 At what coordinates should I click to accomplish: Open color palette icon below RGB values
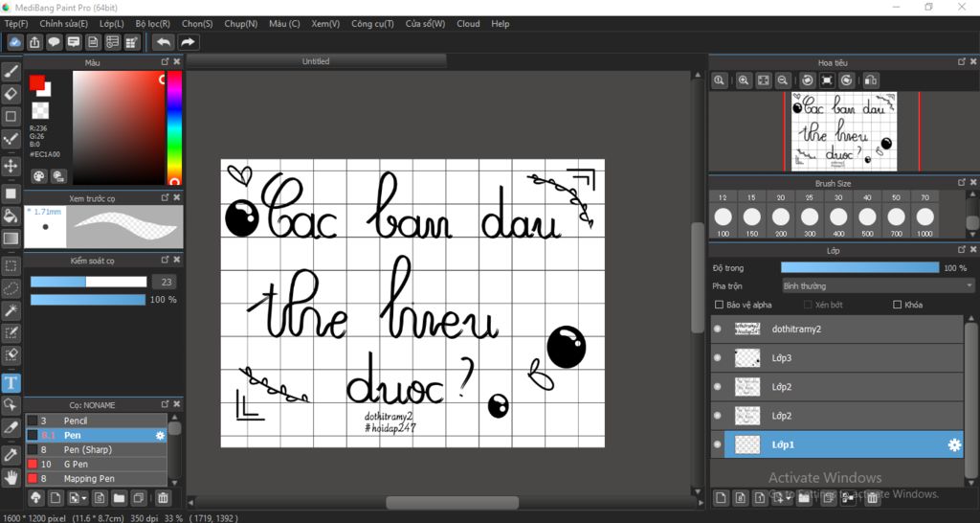pos(39,176)
